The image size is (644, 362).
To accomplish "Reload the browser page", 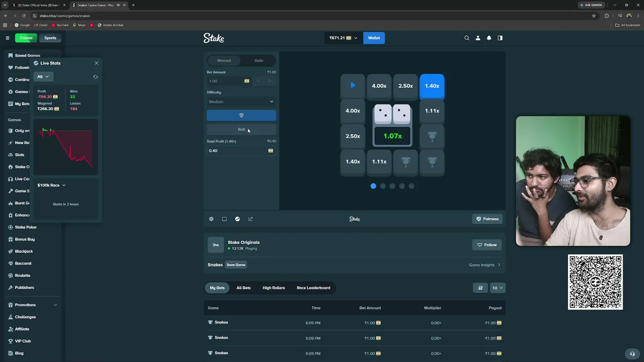I will point(24,16).
